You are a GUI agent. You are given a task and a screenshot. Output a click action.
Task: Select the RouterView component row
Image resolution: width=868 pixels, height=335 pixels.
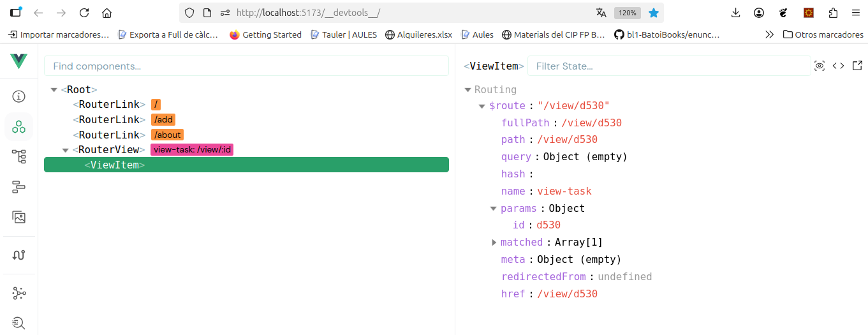pyautogui.click(x=246, y=150)
